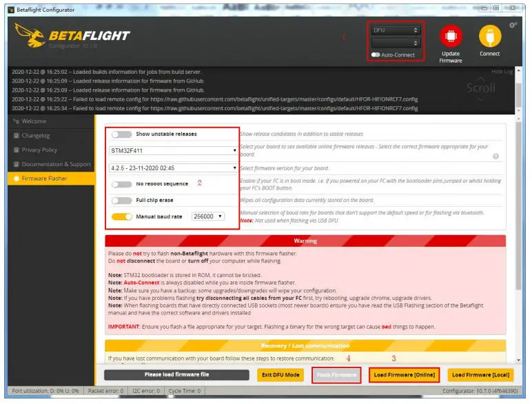Screen dimensions: 532x404
Task: Open Documentation & Support tab
Action: pos(51,164)
